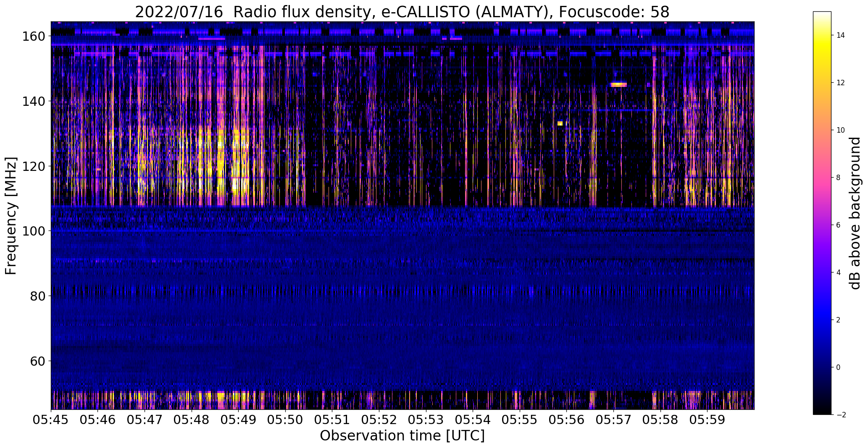Click the colorbar value 10
Screen dimensions: 868x448
841,130
